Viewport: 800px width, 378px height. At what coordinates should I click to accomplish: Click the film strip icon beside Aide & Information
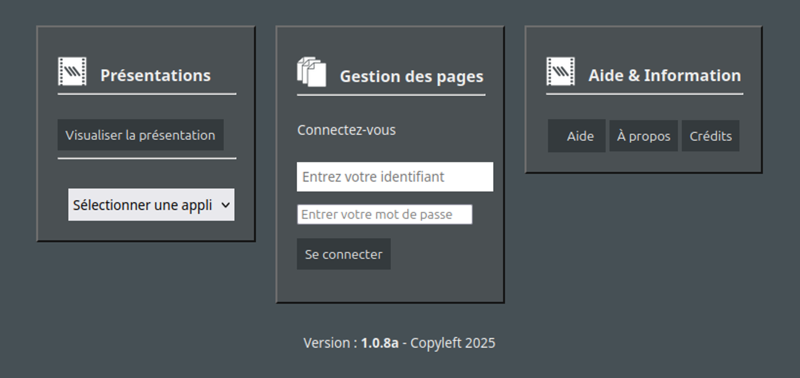560,71
